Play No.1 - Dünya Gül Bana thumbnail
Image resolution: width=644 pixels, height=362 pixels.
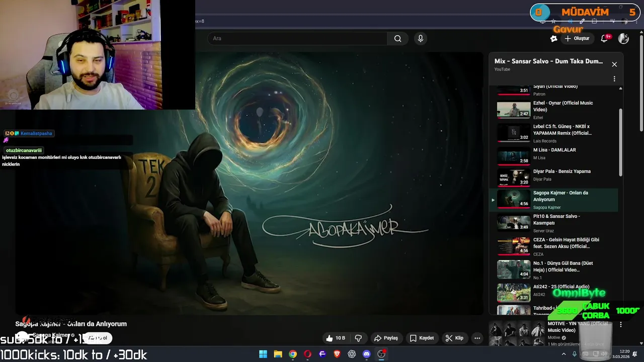coord(514,269)
